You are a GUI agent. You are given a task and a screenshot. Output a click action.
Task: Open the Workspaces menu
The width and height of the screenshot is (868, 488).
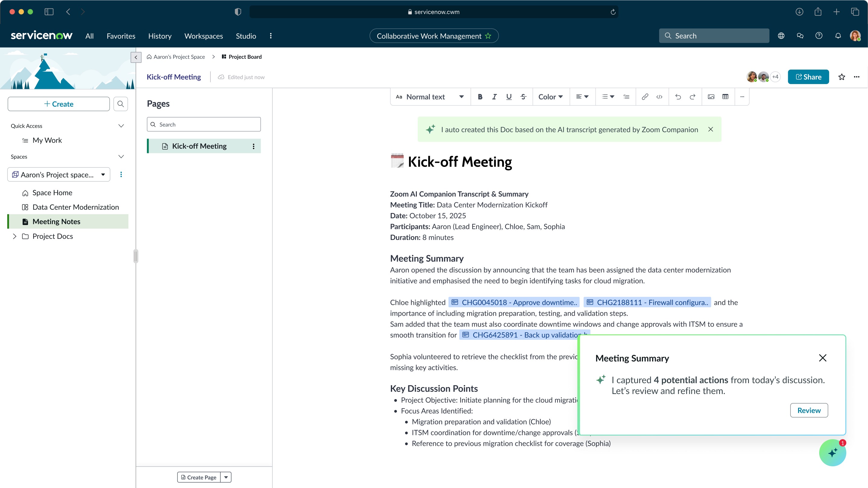click(203, 36)
